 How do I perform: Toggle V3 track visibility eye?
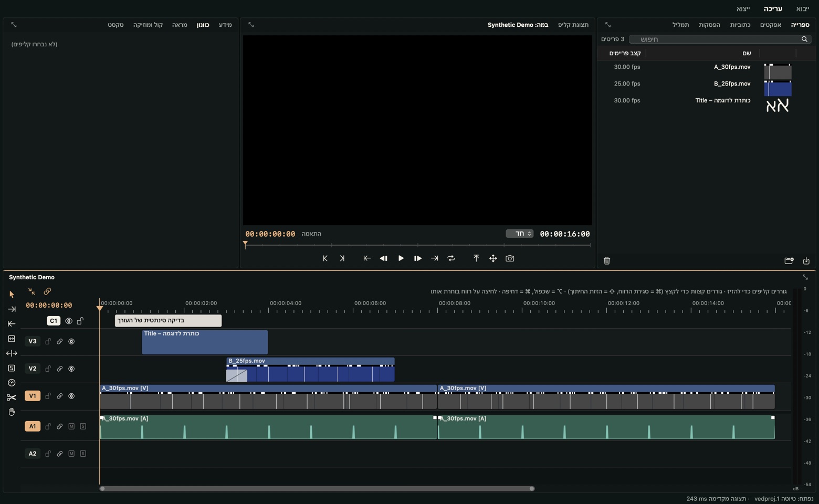pos(71,342)
